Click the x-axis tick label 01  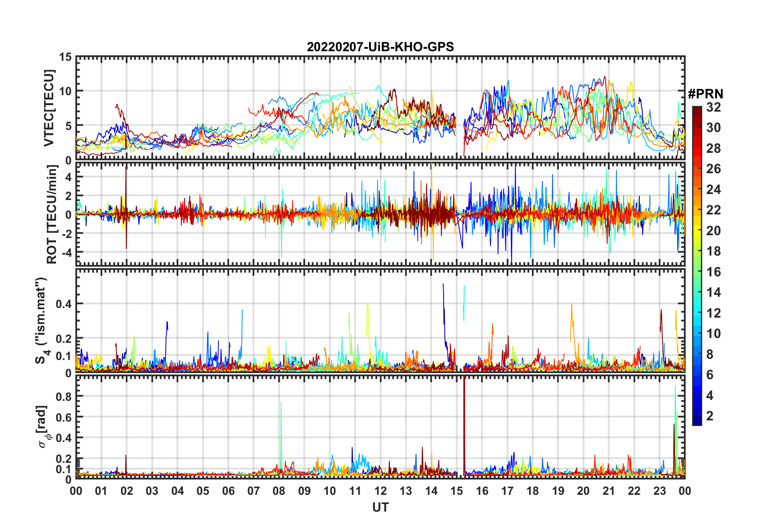(101, 491)
